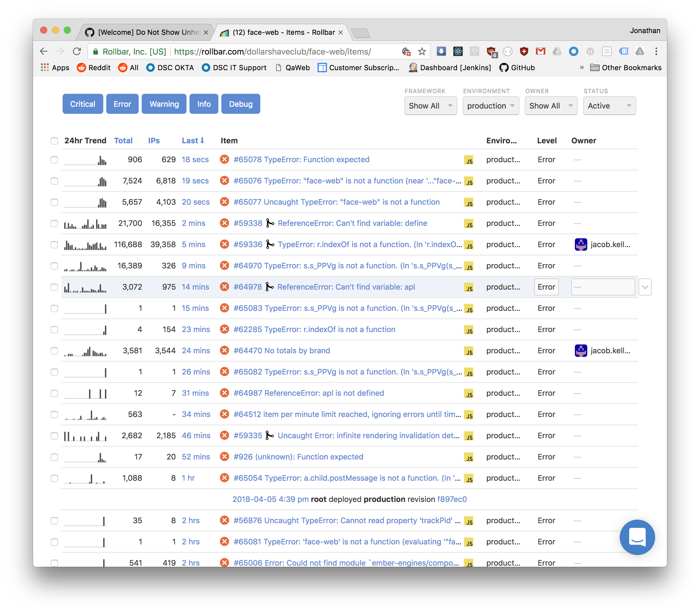Open the React DevTools extension icon

click(x=458, y=52)
